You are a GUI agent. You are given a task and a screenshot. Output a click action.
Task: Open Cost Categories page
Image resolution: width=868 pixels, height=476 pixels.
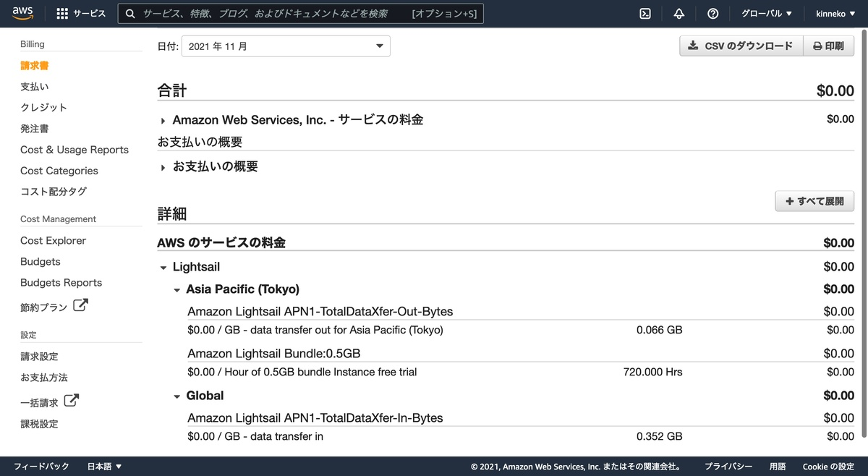[59, 171]
